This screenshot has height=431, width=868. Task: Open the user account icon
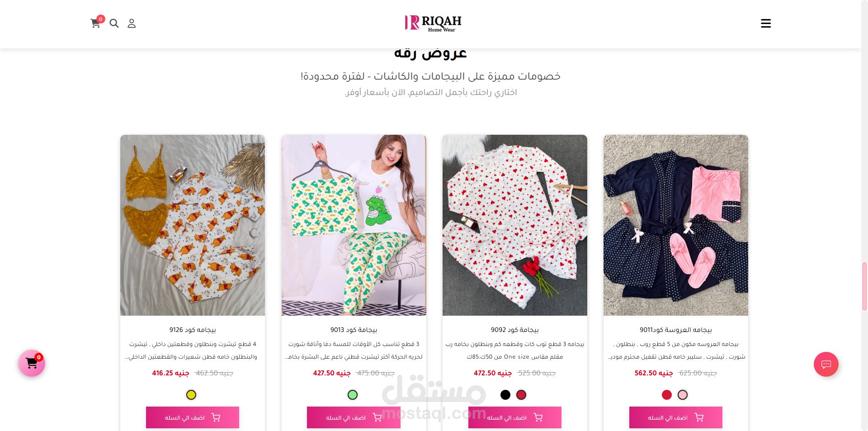pos(132,24)
